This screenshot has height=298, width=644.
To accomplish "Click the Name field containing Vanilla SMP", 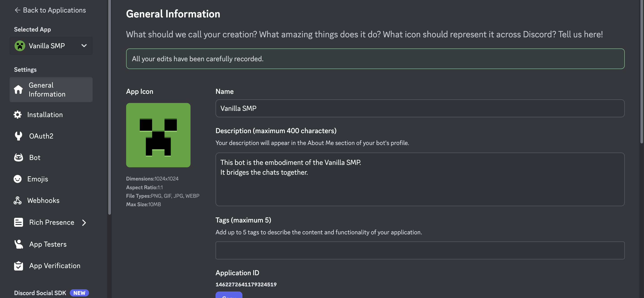I will 419,108.
